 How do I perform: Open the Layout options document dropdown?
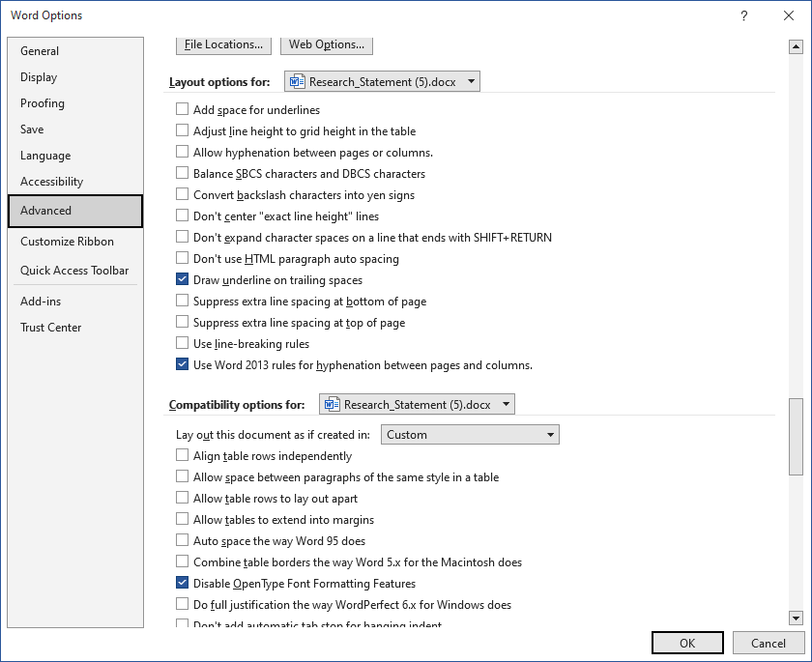472,81
